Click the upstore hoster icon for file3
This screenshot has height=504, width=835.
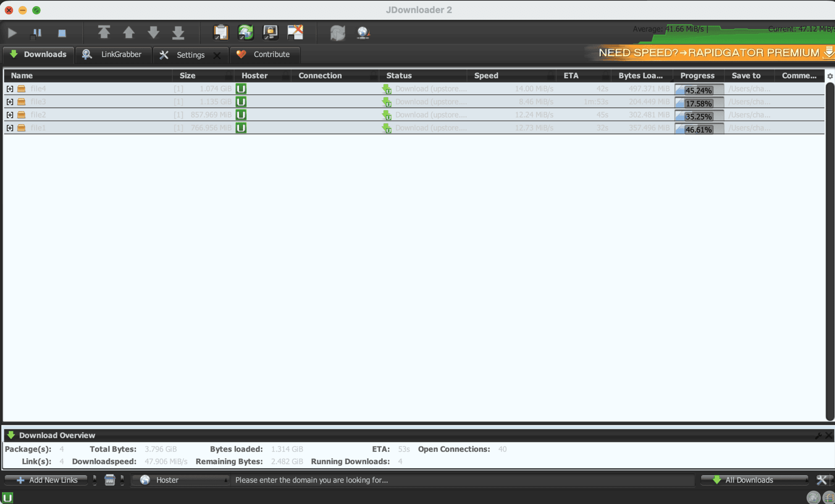[x=241, y=102]
